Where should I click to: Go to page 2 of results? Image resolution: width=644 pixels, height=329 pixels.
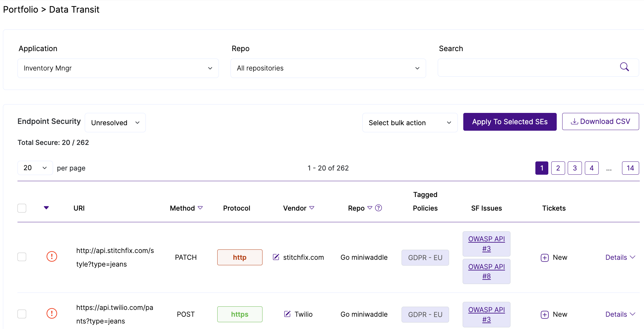[x=558, y=168]
